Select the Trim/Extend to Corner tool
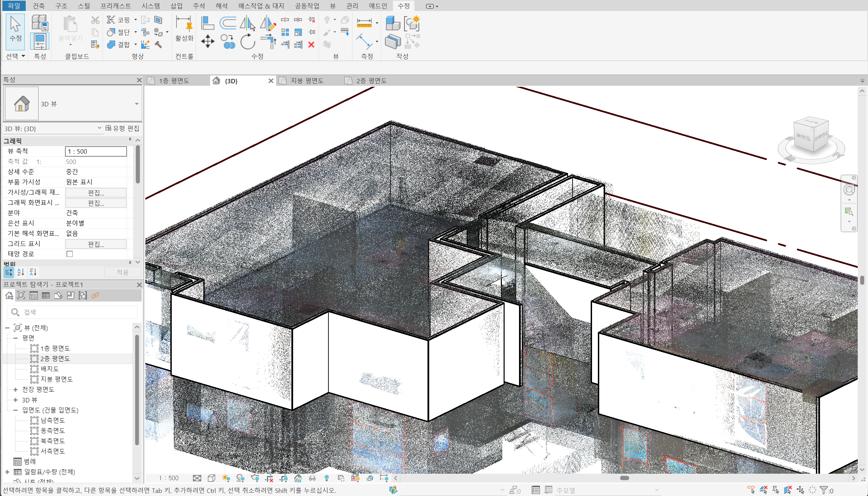 268,42
